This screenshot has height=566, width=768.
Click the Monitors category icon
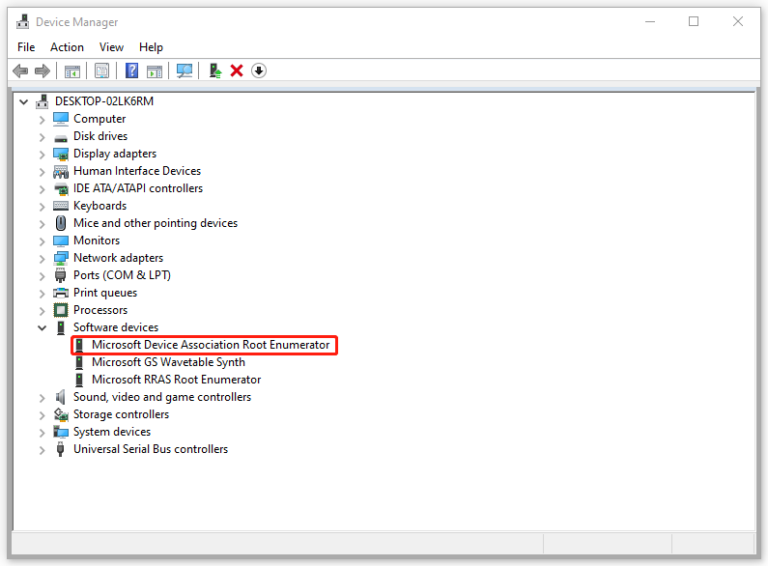61,241
